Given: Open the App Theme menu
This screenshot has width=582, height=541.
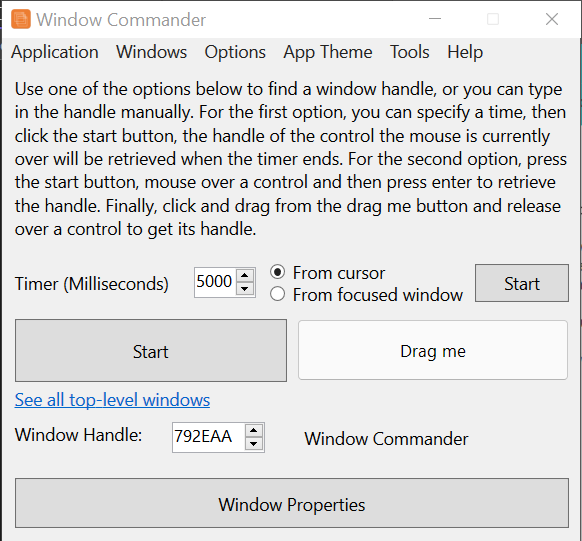Looking at the screenshot, I should click(328, 52).
